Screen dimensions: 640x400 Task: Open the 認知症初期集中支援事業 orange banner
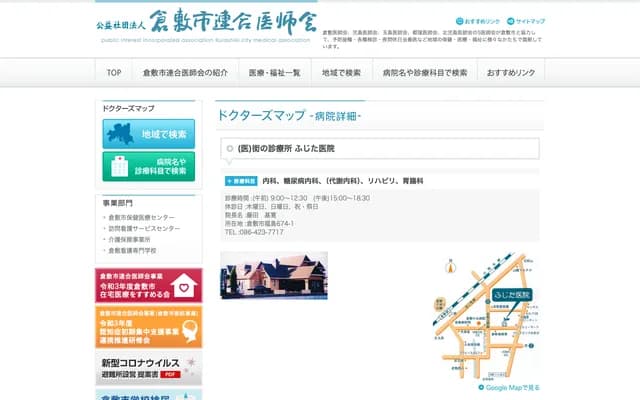pos(148,326)
